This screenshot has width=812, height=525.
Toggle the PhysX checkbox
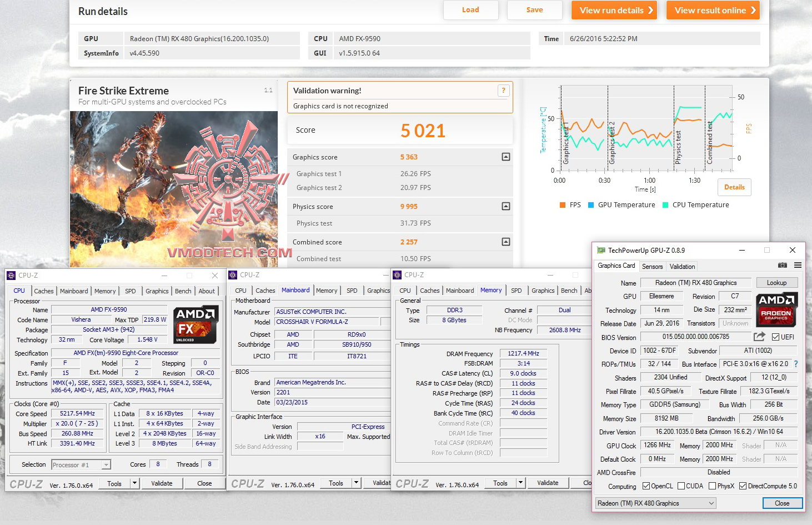712,486
